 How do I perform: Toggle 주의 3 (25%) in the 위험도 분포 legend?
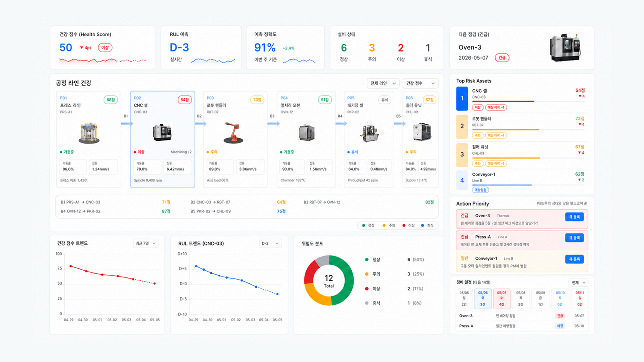click(x=394, y=274)
